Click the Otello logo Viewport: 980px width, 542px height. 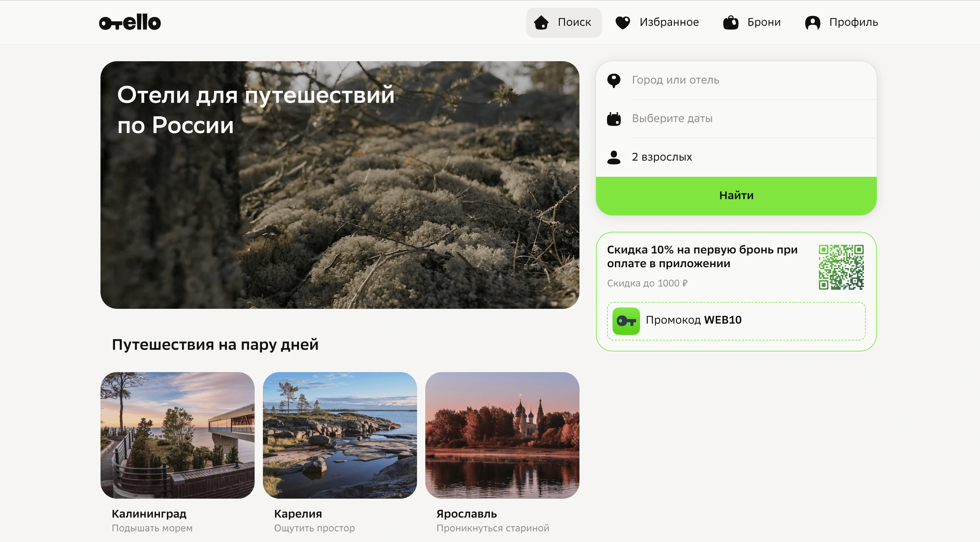(x=130, y=22)
